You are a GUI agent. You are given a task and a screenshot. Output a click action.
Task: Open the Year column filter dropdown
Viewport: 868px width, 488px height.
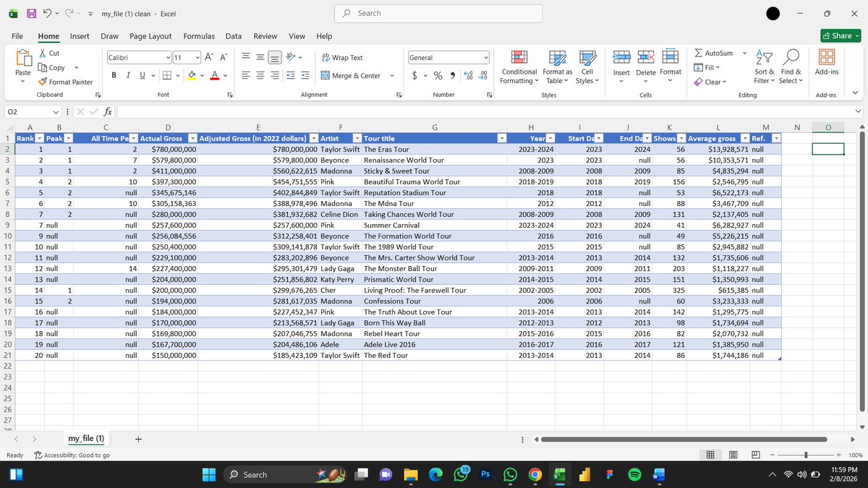pyautogui.click(x=550, y=138)
